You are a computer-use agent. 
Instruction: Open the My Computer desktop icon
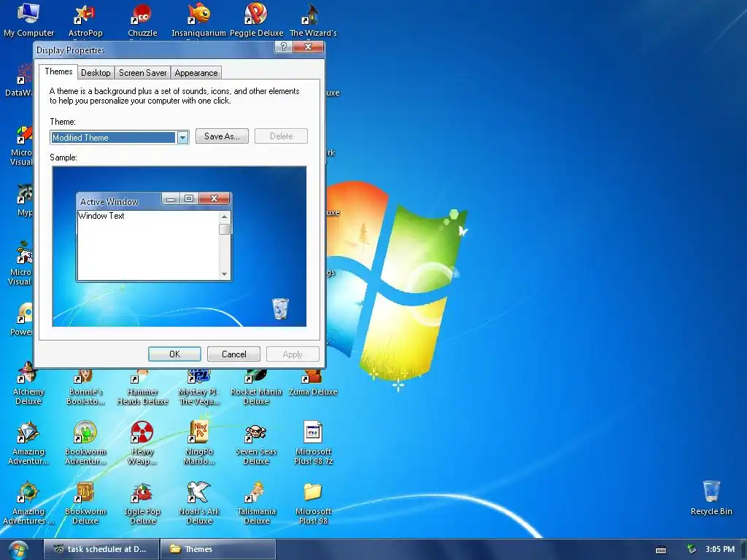point(28,20)
